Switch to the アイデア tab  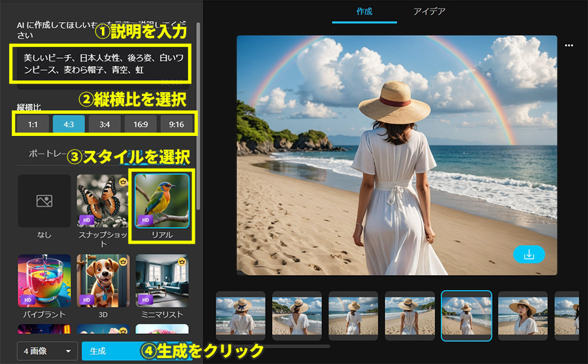[x=429, y=12]
